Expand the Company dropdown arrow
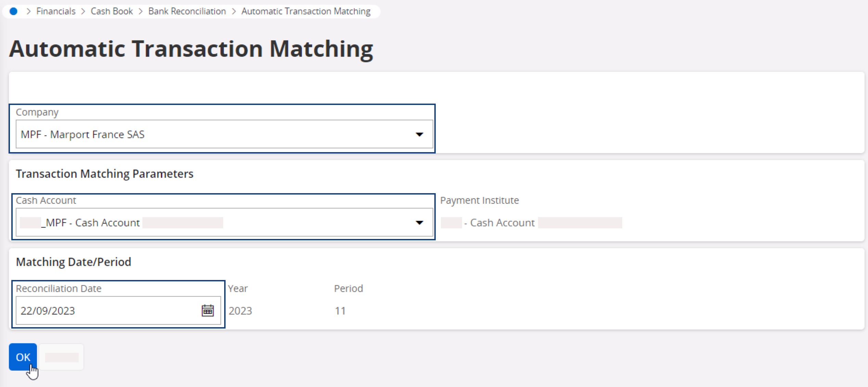 tap(419, 134)
